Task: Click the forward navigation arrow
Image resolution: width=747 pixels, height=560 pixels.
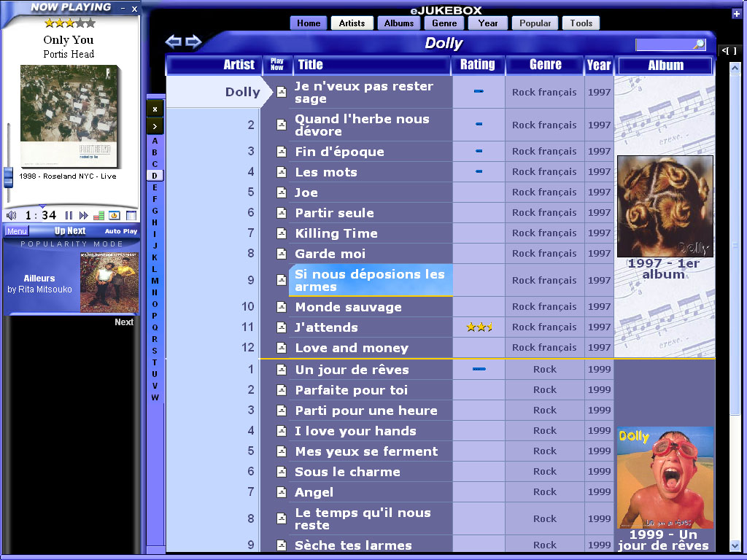Action: [x=193, y=42]
